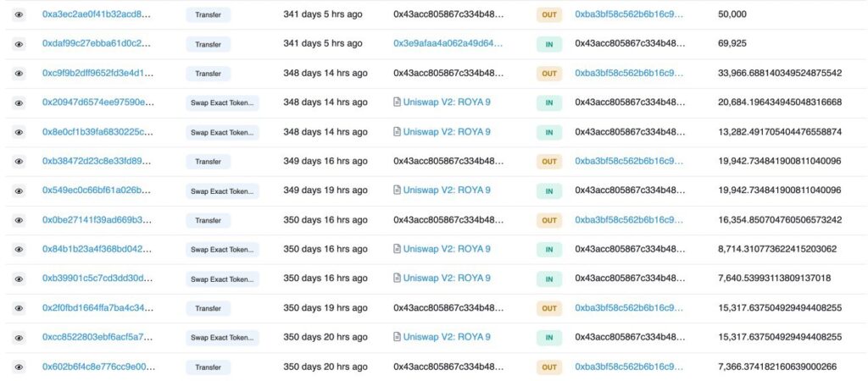Click OUT badge in the 0x602b6f4c8e77 row
Image resolution: width=868 pixels, height=381 pixels.
(549, 367)
